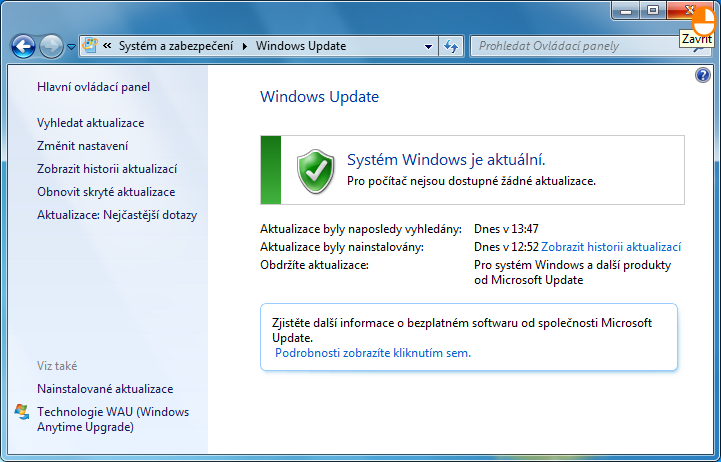Click the Windows Update page title

pos(320,97)
